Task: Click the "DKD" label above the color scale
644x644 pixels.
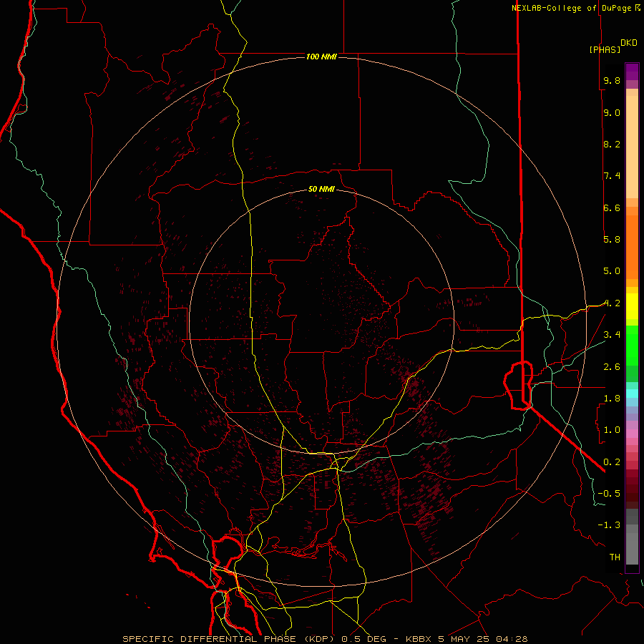Action: pos(629,43)
